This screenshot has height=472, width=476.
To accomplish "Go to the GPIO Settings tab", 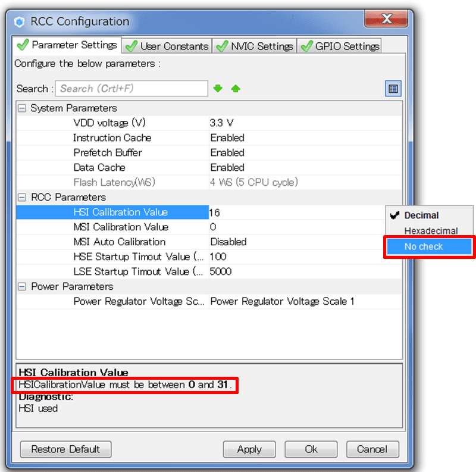I will pos(340,46).
